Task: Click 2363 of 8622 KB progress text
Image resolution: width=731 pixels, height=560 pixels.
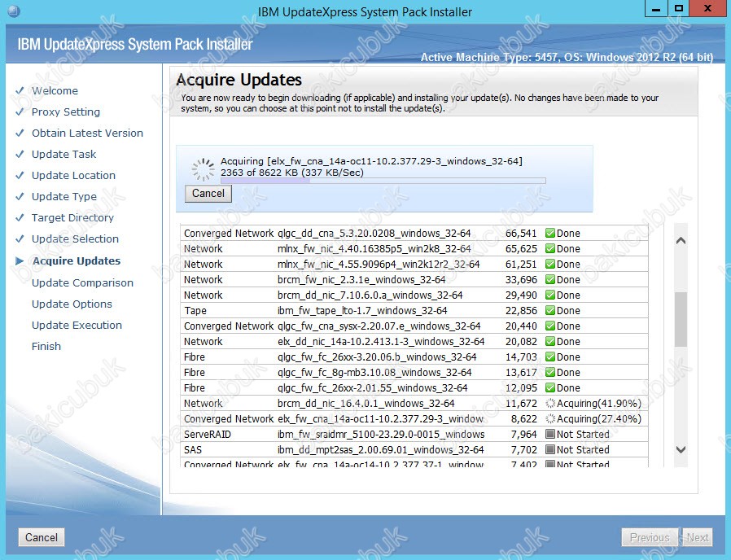Action: [x=292, y=173]
